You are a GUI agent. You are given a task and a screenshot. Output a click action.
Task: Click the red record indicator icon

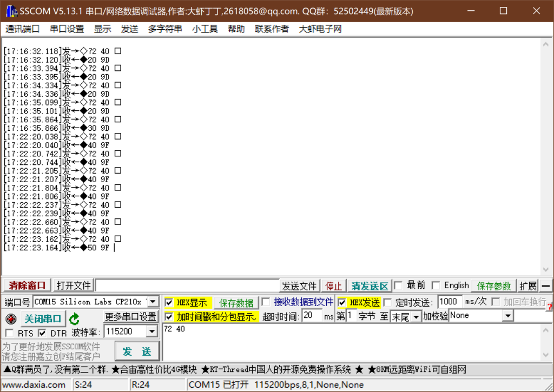[11, 319]
